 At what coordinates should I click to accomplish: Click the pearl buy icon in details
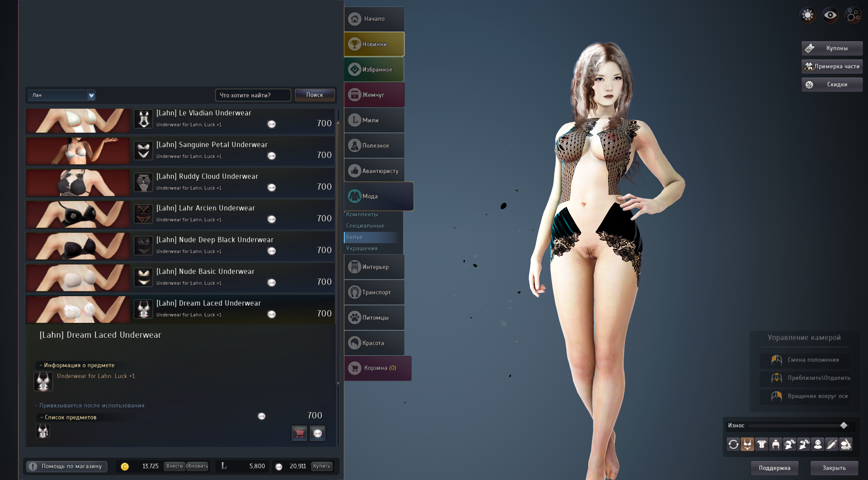click(317, 433)
